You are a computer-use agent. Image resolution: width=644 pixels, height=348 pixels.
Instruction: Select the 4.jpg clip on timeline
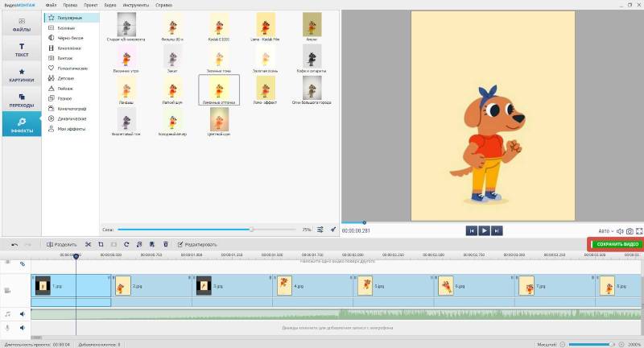click(x=312, y=286)
